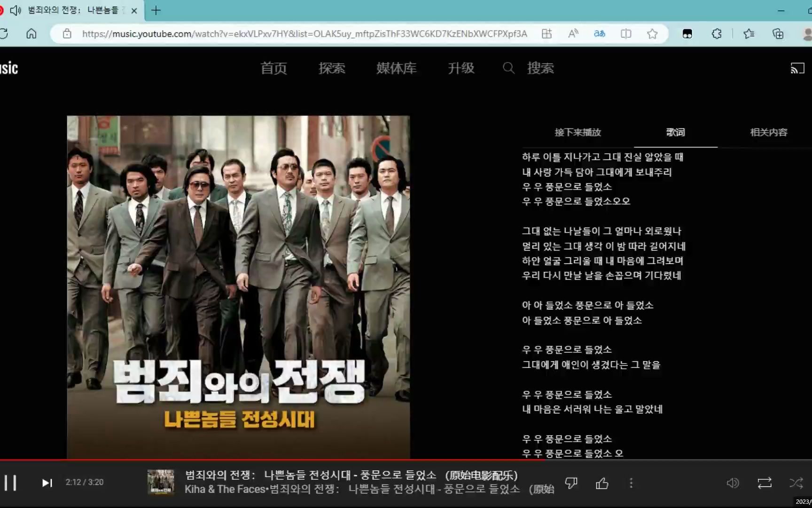Click the black square extension icon
812x508 pixels.
pyautogui.click(x=687, y=34)
